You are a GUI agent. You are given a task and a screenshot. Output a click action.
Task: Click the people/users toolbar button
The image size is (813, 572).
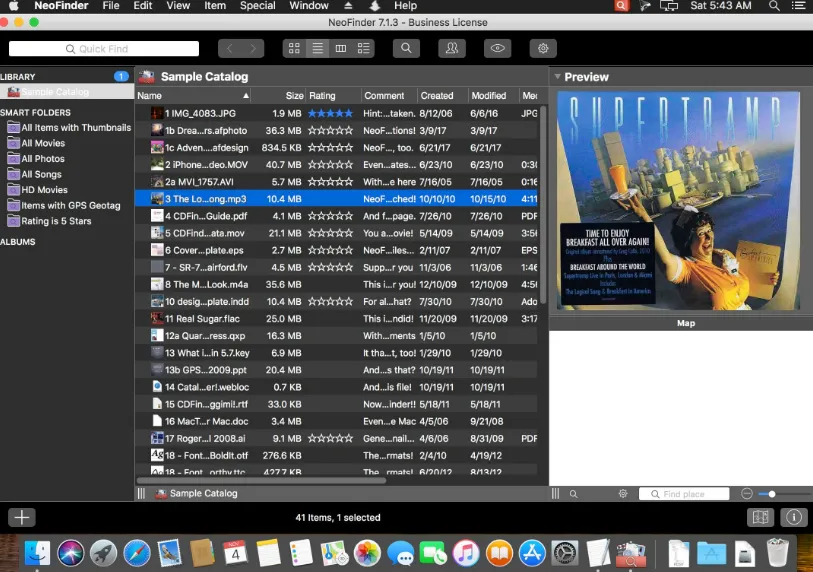coord(452,48)
